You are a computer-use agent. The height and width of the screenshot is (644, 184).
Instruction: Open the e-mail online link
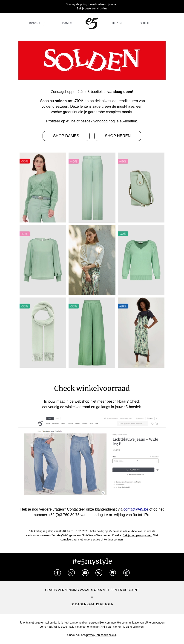99,9
